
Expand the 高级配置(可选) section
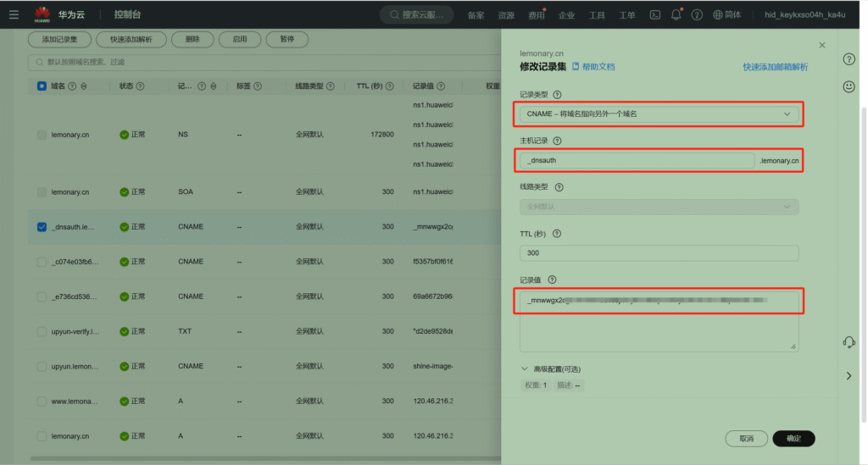pos(551,369)
